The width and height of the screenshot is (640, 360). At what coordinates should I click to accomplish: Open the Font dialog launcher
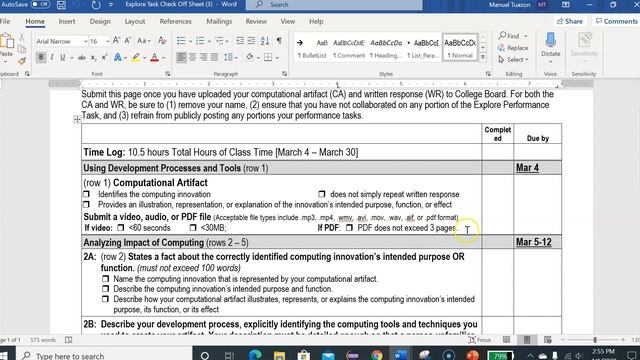tap(168, 74)
